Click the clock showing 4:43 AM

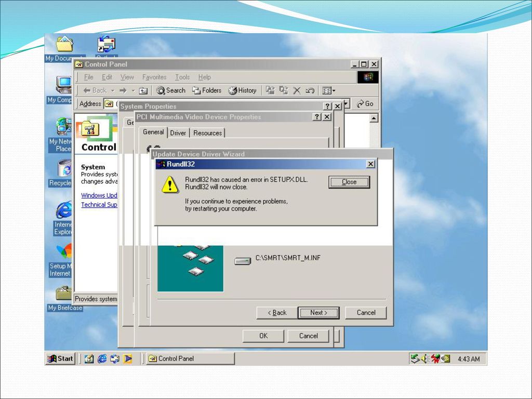pos(469,359)
